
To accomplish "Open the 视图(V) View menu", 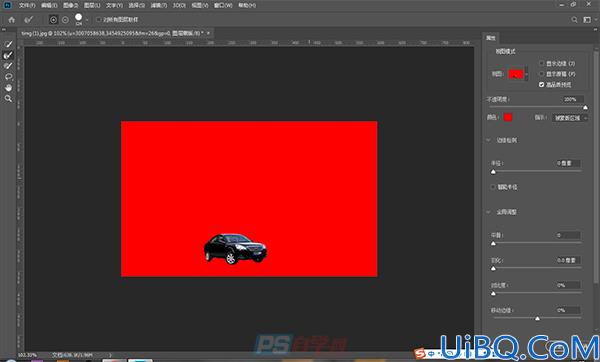I will click(199, 5).
